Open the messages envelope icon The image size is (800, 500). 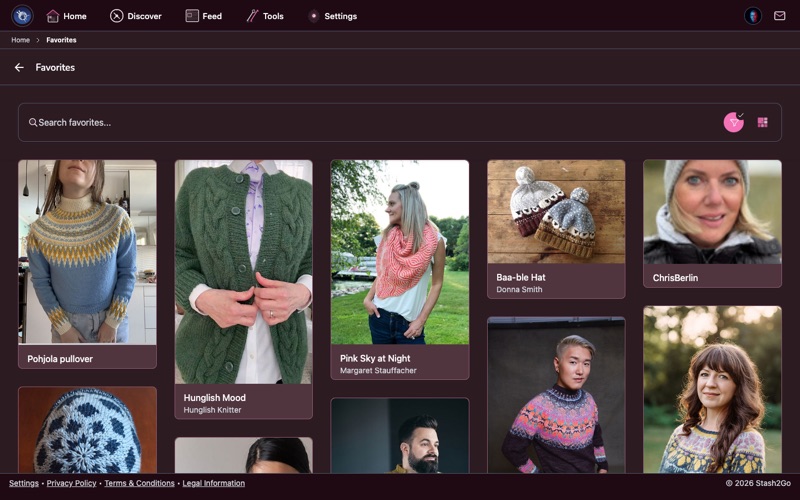tap(779, 16)
